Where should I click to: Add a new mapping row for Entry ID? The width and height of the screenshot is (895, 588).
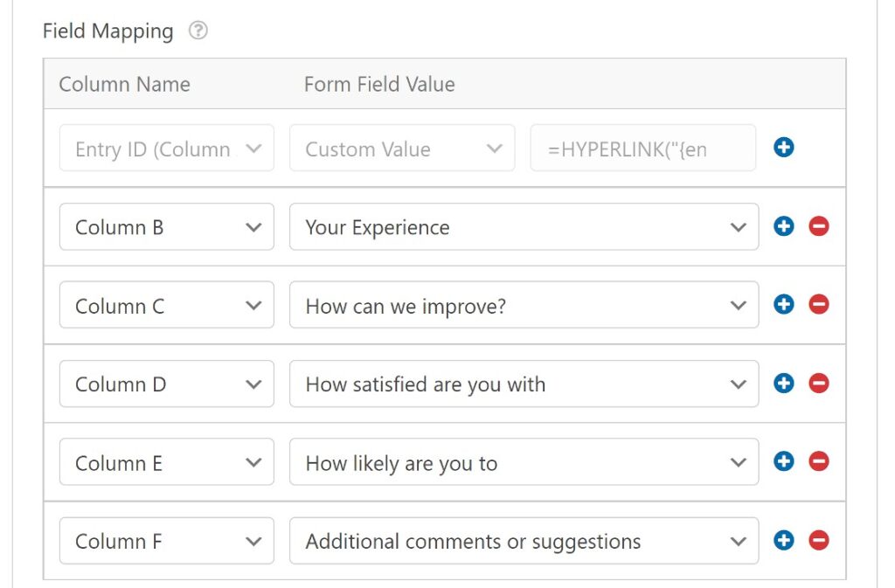pyautogui.click(x=784, y=148)
